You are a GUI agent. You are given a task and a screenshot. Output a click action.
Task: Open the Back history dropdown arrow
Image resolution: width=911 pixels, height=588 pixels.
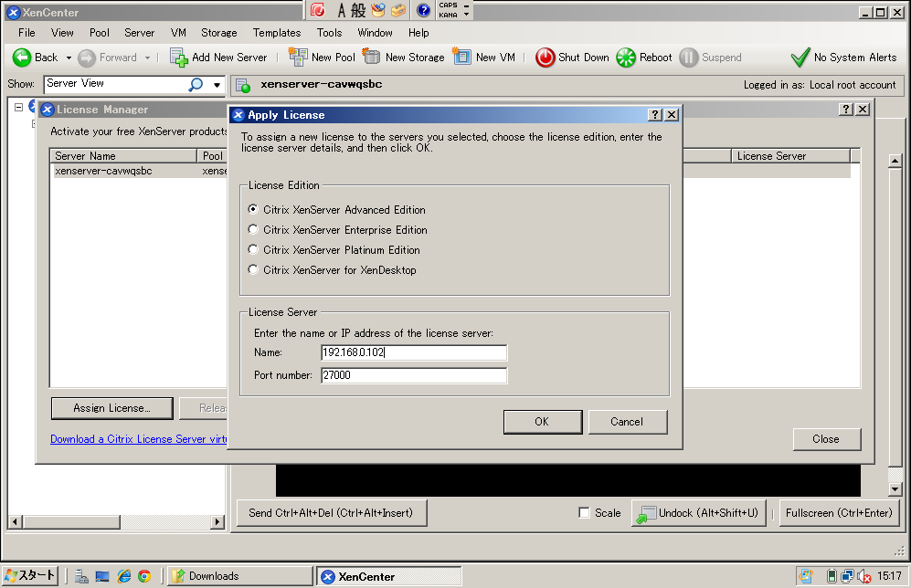(x=69, y=58)
